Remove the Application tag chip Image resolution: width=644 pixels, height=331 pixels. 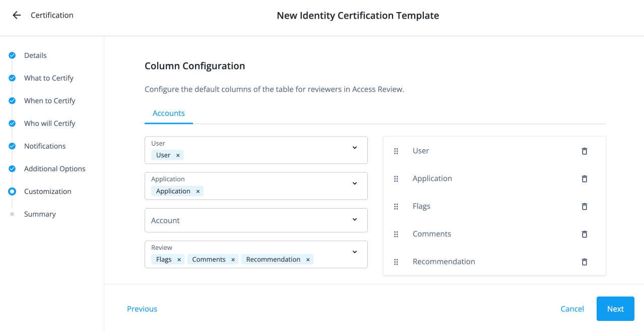click(x=198, y=191)
